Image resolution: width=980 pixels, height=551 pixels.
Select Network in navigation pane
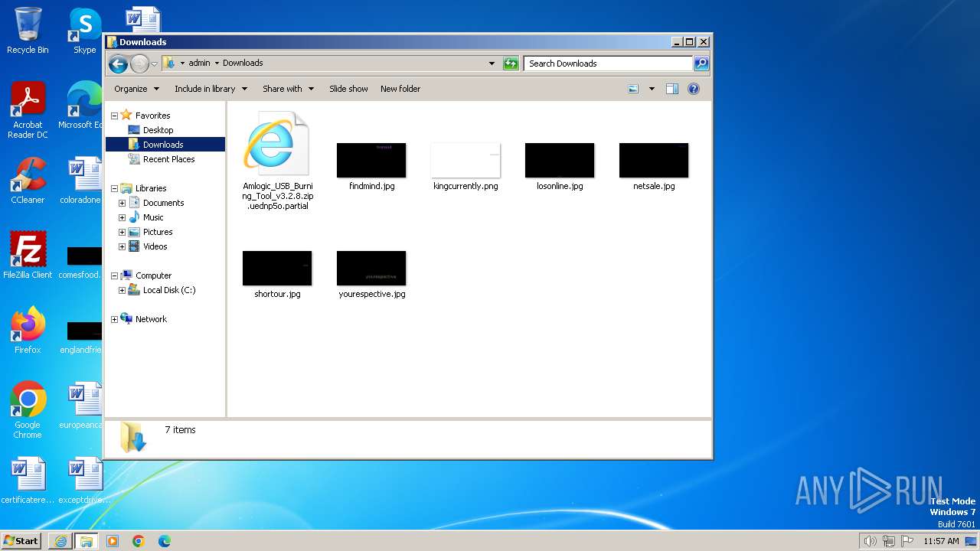tap(151, 319)
